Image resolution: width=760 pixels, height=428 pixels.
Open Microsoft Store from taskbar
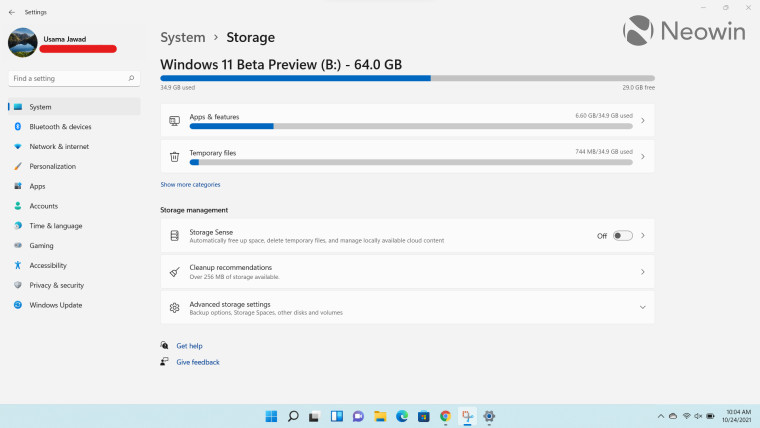[424, 416]
